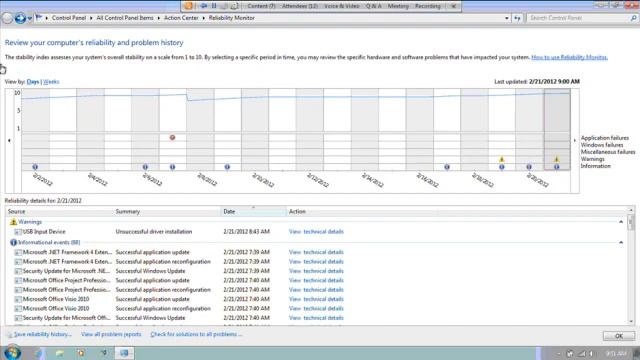
Task: Open the Windows Start button
Action: click(x=12, y=353)
